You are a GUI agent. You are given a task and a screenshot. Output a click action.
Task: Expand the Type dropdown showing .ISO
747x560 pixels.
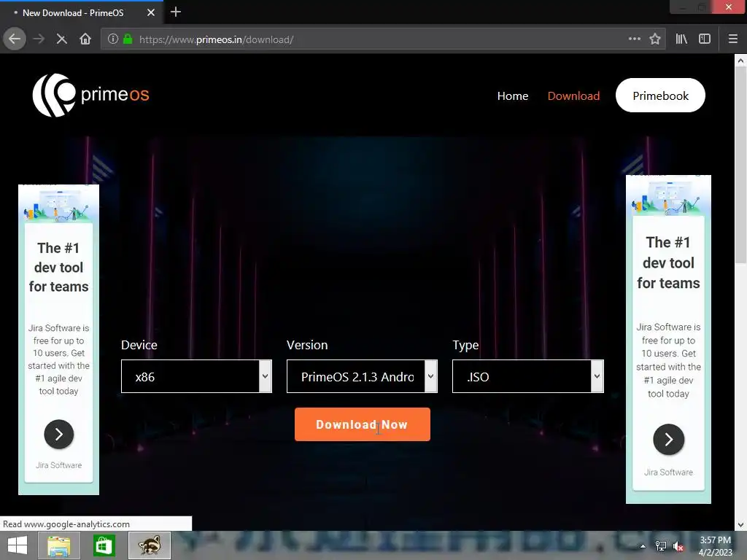tap(528, 376)
